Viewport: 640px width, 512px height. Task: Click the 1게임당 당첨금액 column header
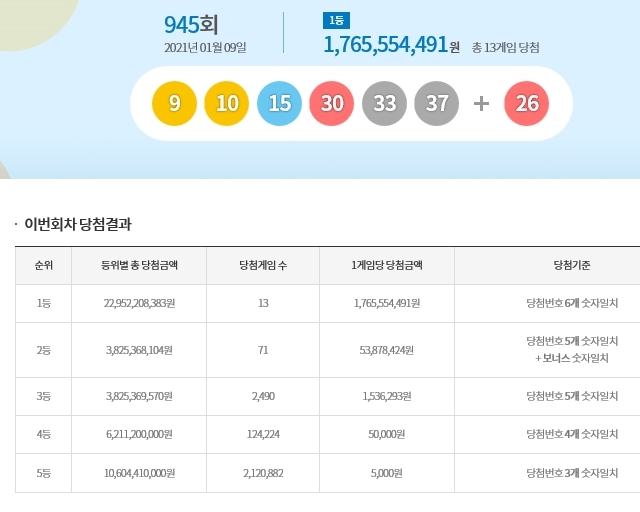click(x=387, y=265)
